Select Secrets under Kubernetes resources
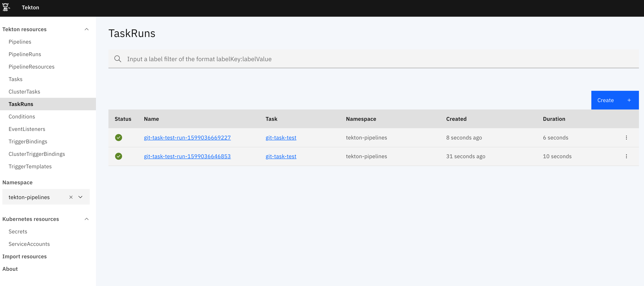 coord(18,231)
